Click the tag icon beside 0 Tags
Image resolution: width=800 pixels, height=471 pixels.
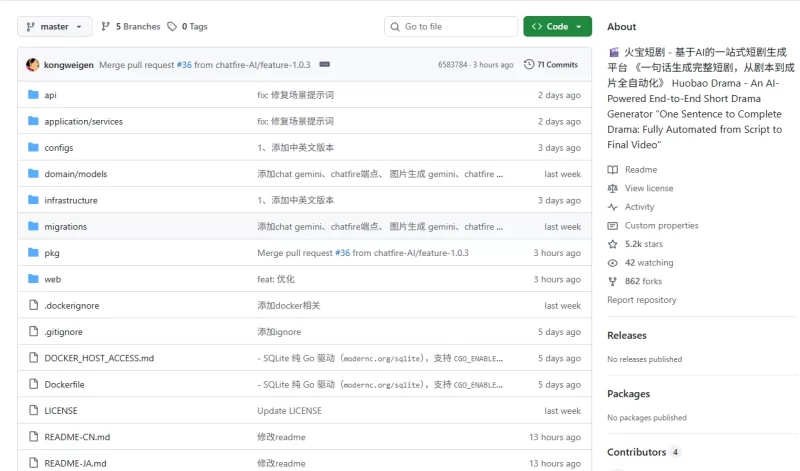[x=172, y=27]
